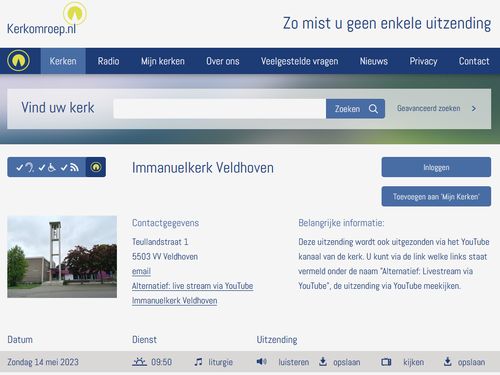500x375 pixels.
Task: Click opslaan next to luisteren
Action: click(347, 362)
